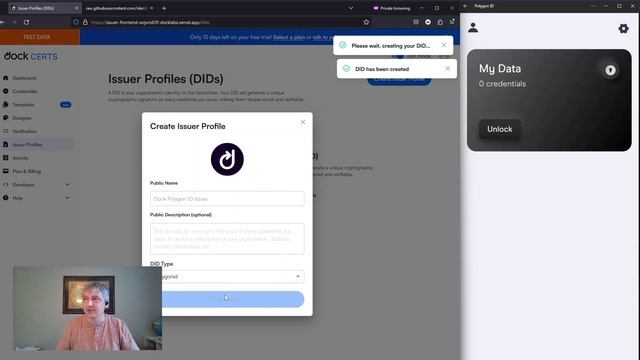Expand the Developer sidebar section
Image resolution: width=640 pixels, height=360 pixels.
[x=36, y=184]
